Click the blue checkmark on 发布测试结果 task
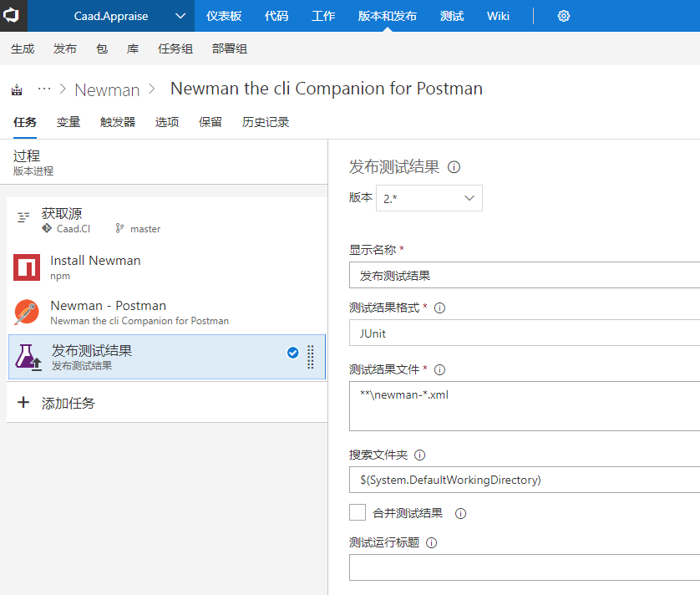 (x=293, y=353)
